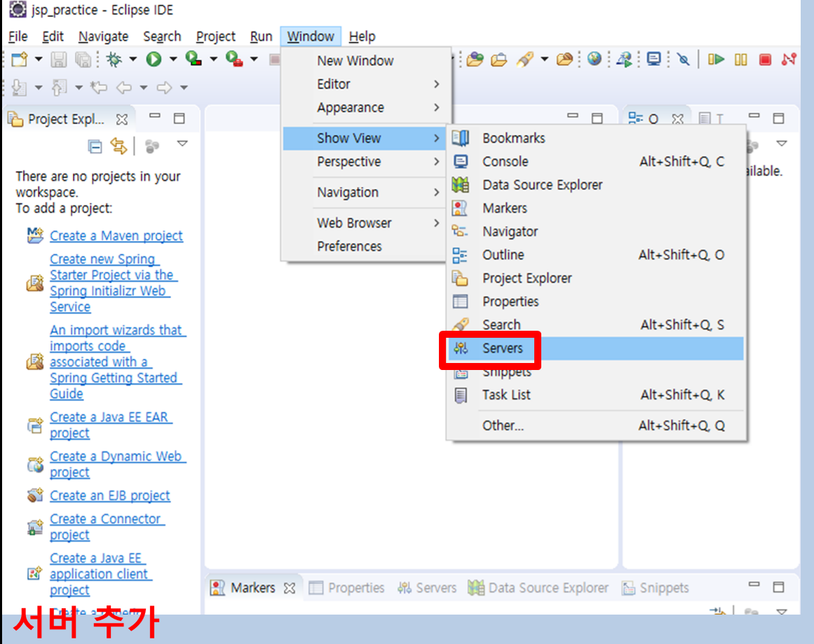Click the Last Edit Location icon

click(x=99, y=87)
